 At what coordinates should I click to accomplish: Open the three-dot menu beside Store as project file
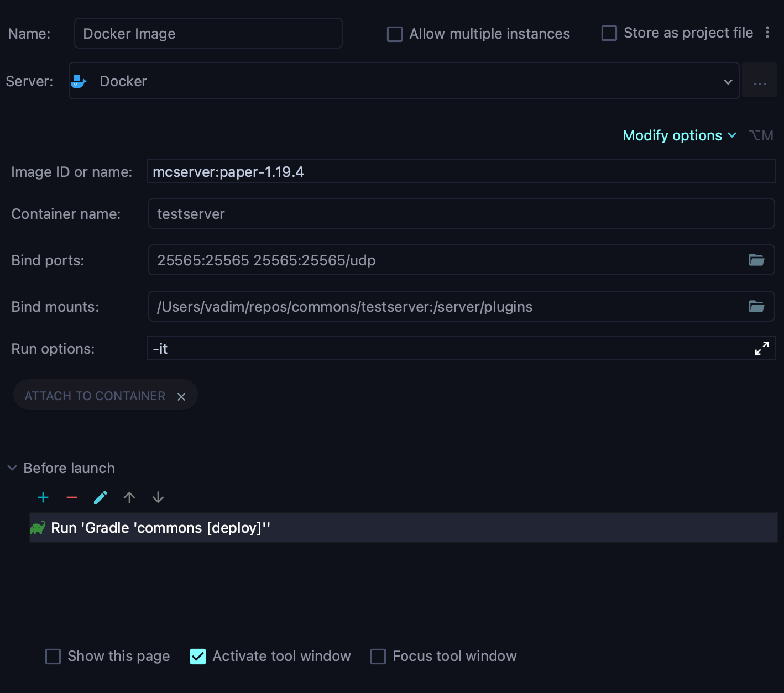pos(767,33)
